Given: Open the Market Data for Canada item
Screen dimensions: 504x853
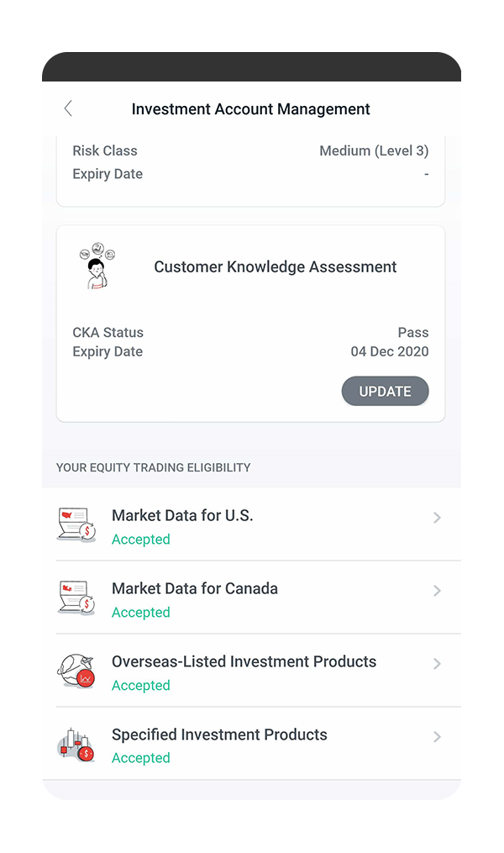Looking at the screenshot, I should 258,598.
